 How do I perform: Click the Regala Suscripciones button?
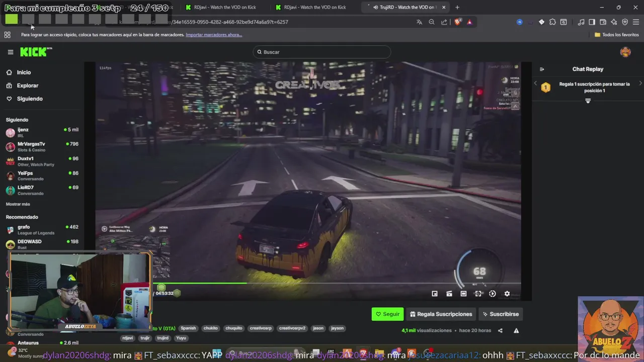point(441,314)
